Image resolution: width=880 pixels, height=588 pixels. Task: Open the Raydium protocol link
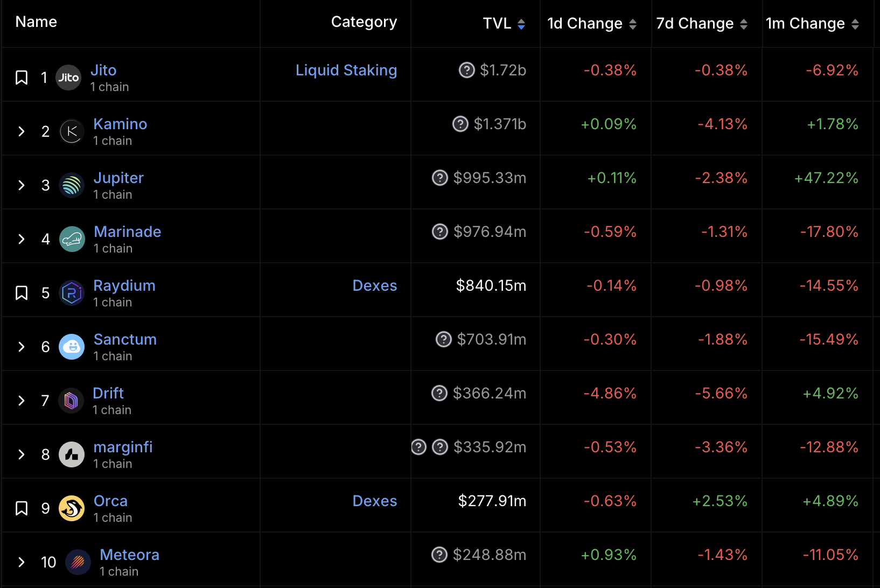point(124,285)
